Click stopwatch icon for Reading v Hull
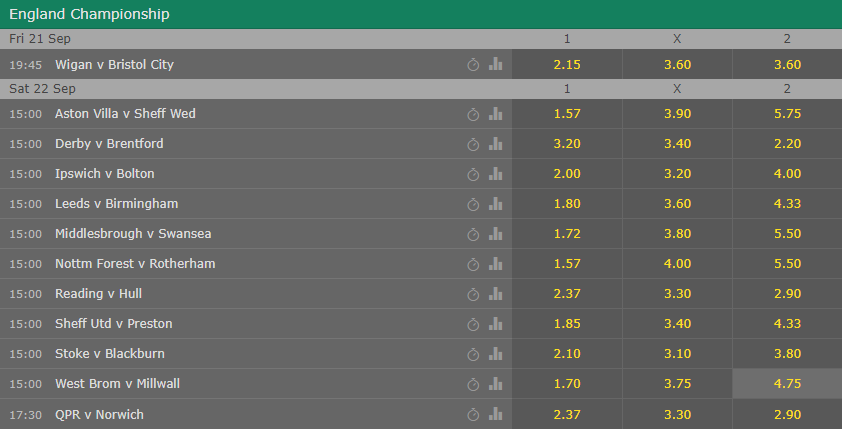The width and height of the screenshot is (842, 429). click(473, 294)
